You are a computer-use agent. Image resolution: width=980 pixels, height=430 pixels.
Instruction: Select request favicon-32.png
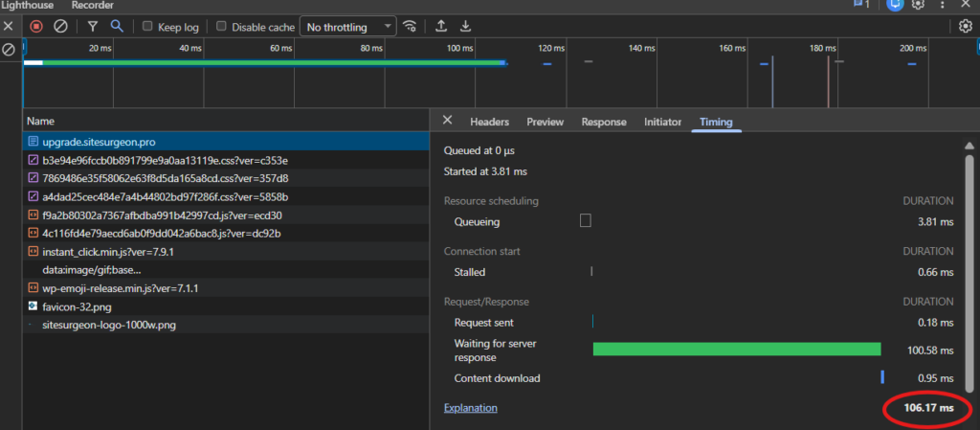(226, 306)
